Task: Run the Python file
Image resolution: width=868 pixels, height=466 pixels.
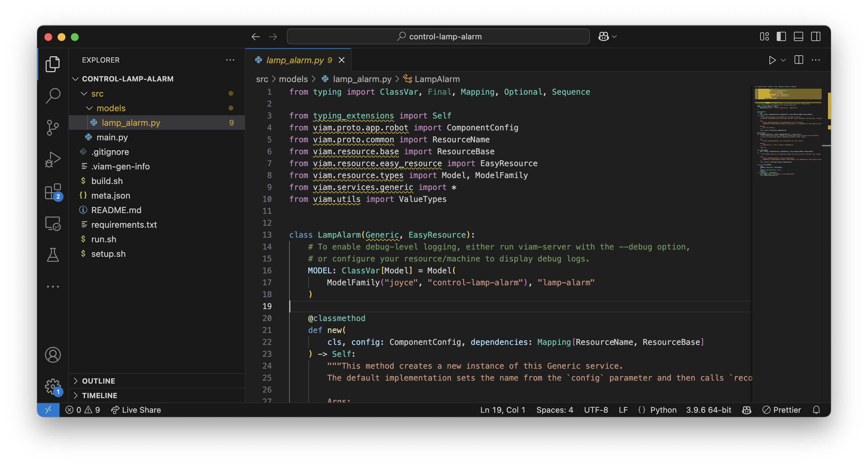Action: click(772, 60)
